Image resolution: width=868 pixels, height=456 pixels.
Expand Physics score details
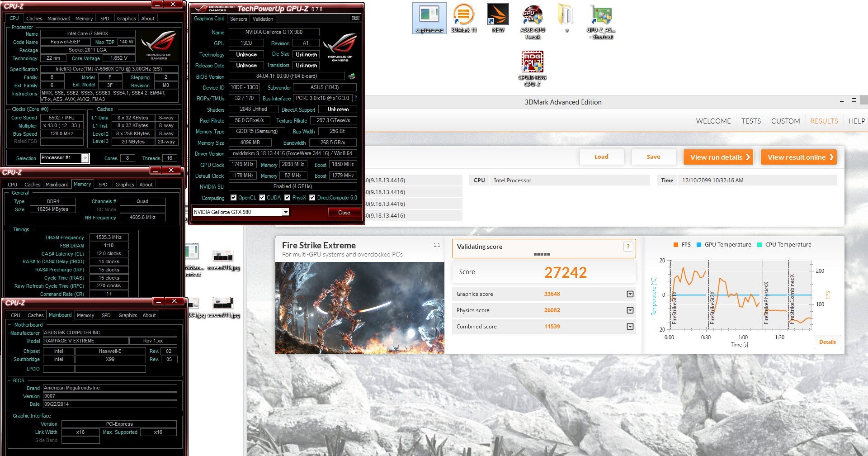pos(630,310)
